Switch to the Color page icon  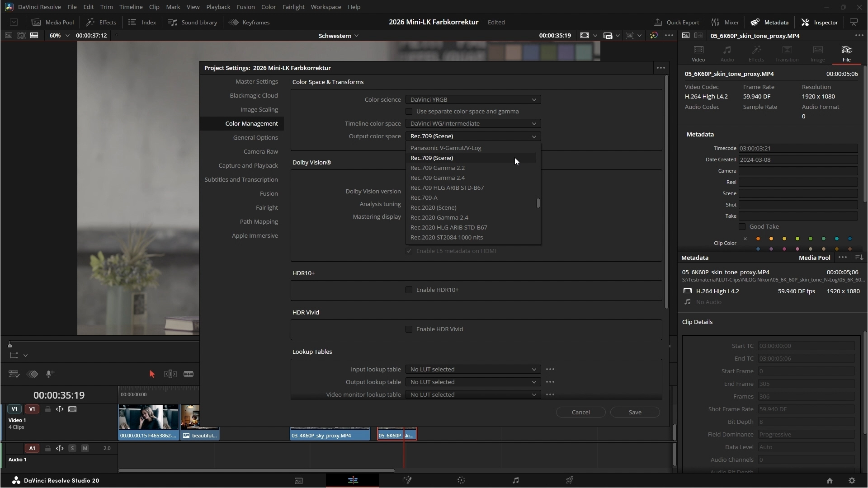point(461,480)
